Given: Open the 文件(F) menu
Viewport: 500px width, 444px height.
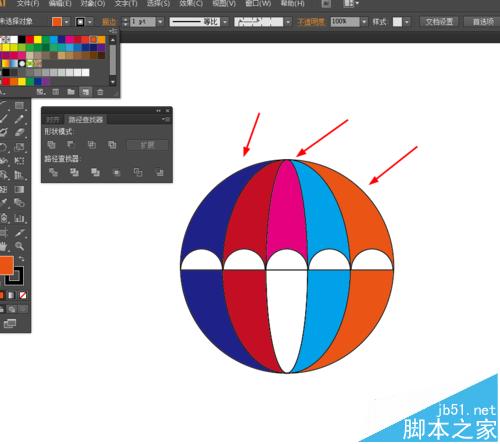Looking at the screenshot, I should [28, 4].
